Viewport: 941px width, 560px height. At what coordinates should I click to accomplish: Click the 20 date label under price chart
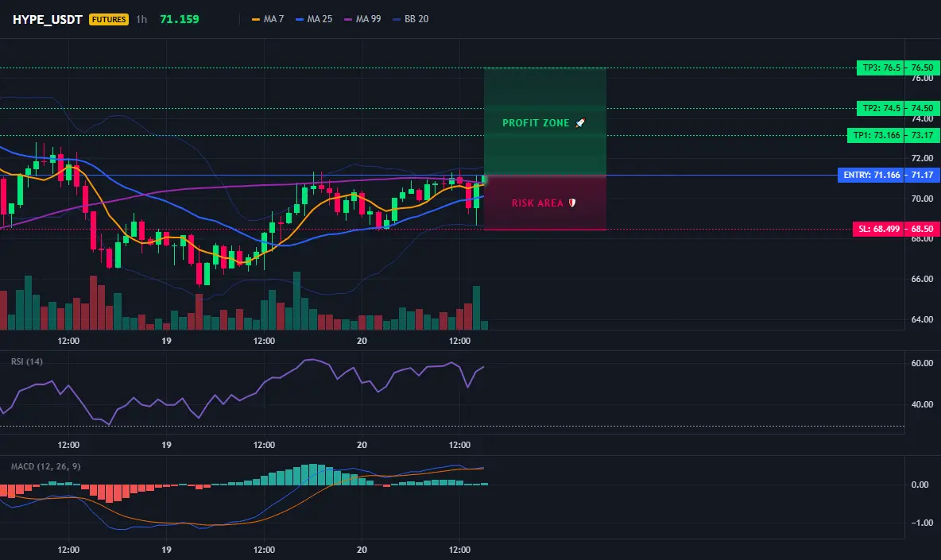coord(362,341)
